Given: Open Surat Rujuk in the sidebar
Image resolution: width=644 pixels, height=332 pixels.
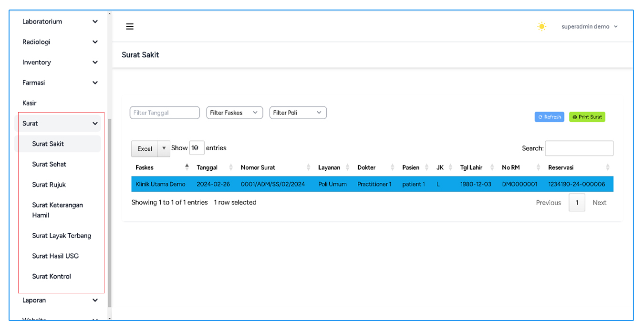Looking at the screenshot, I should tap(49, 185).
